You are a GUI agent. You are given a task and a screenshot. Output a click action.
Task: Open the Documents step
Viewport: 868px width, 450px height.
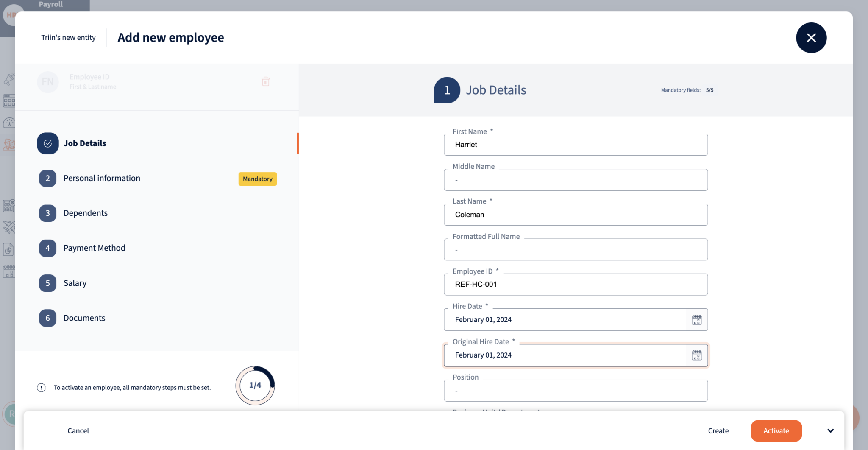click(84, 318)
